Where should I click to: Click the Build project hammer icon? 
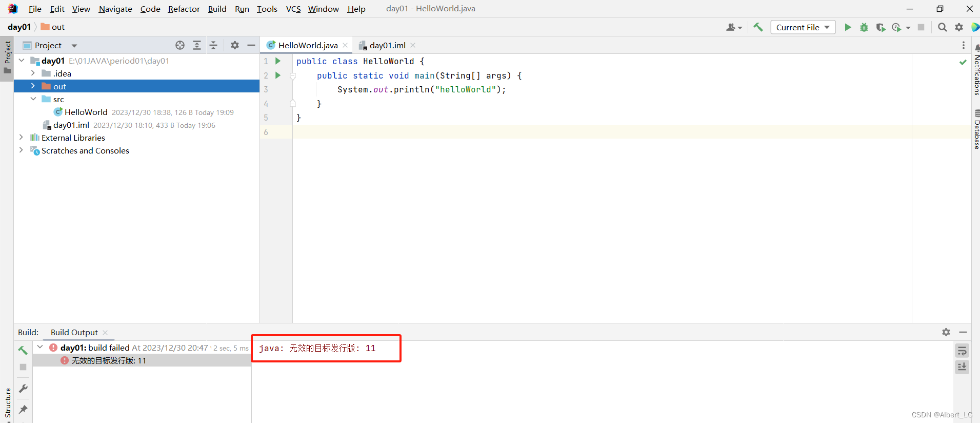pyautogui.click(x=758, y=27)
